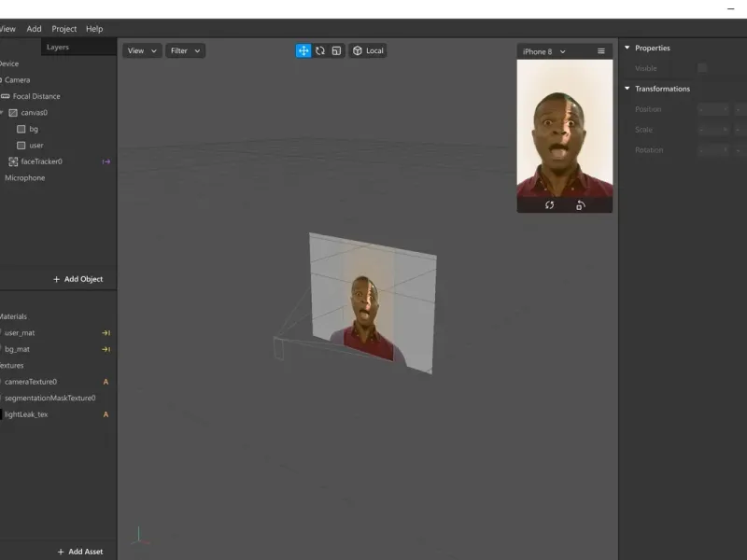Toggle the Visible checkbox in Properties

pos(702,68)
